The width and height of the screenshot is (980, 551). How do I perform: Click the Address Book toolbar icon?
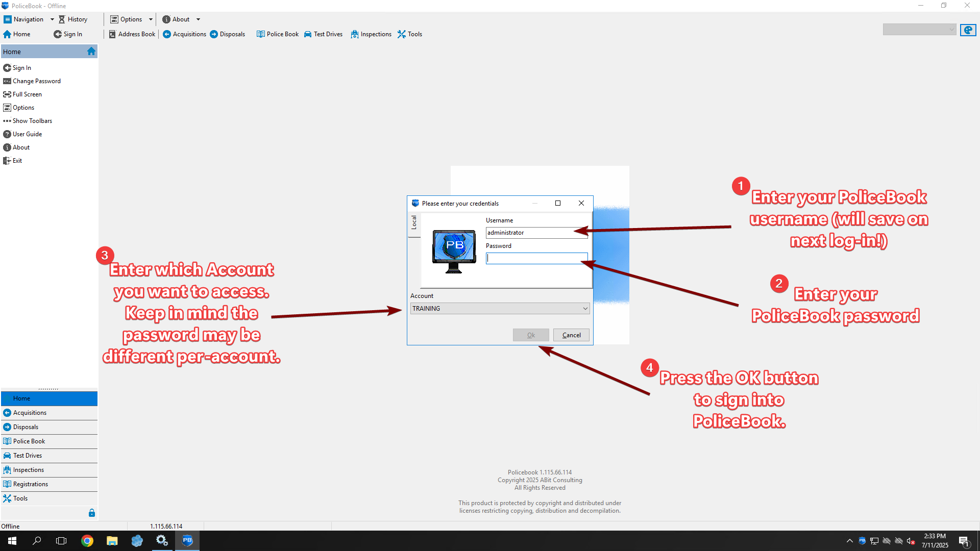coord(112,34)
